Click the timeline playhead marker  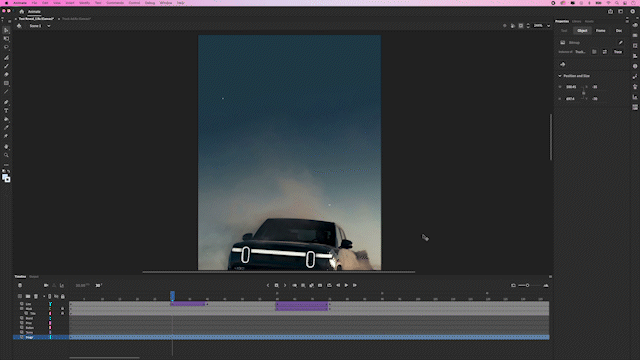(x=172, y=295)
